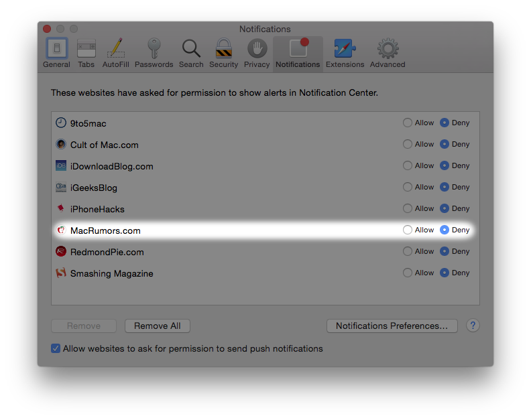Uncheck allow websites to ask push permission
This screenshot has width=531, height=420.
[x=56, y=348]
